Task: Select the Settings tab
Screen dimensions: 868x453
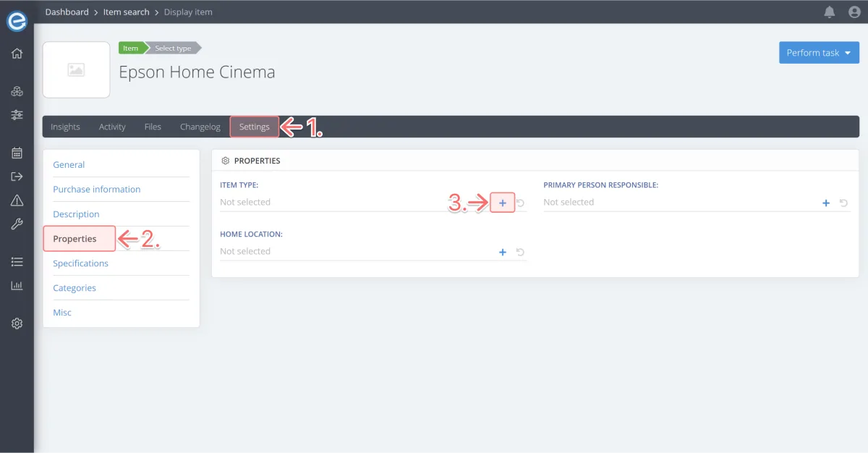Action: [255, 127]
